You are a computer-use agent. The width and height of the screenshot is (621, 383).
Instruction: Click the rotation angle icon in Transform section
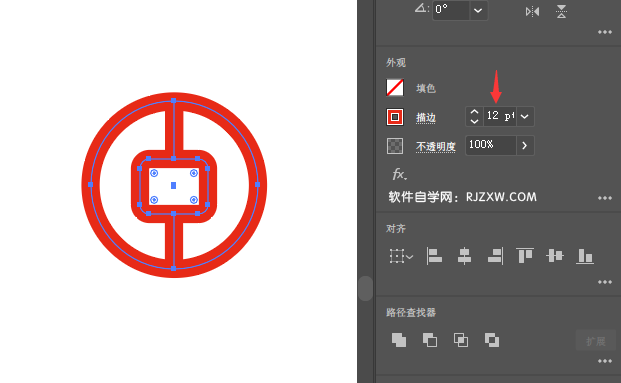coord(421,8)
